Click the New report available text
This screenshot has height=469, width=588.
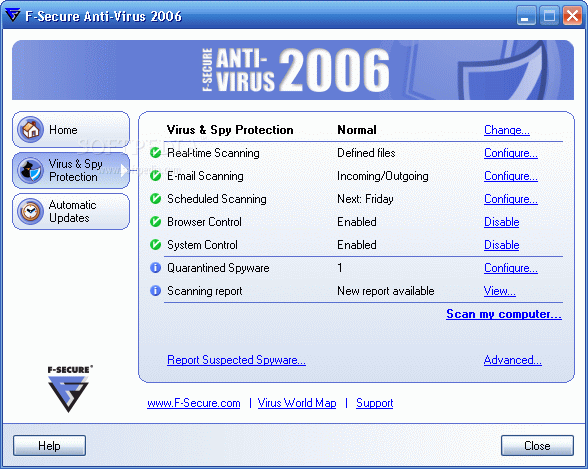point(386,291)
